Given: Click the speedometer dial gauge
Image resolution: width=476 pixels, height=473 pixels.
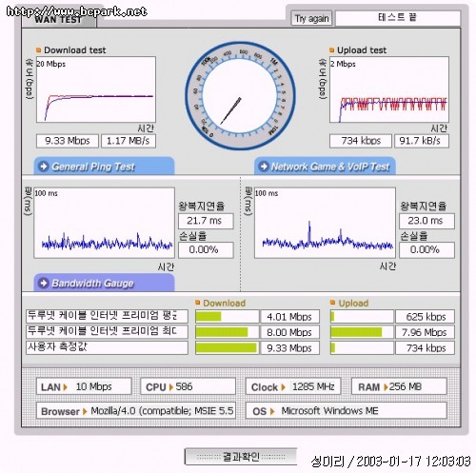Looking at the screenshot, I should (240, 96).
